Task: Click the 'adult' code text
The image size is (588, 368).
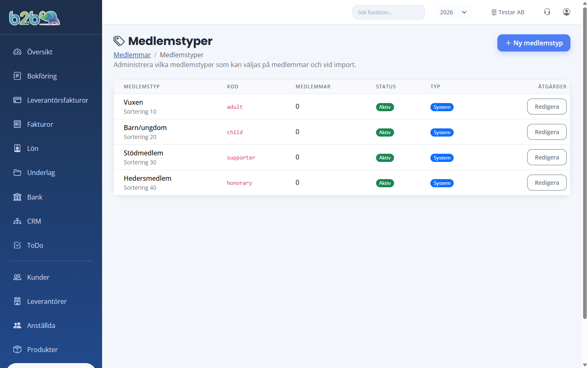Action: tap(235, 107)
